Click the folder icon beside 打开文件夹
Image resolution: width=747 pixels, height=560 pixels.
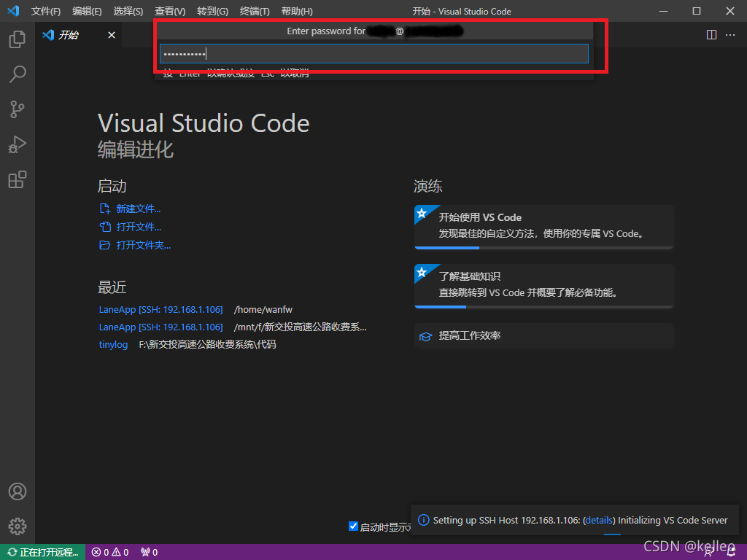pyautogui.click(x=105, y=245)
